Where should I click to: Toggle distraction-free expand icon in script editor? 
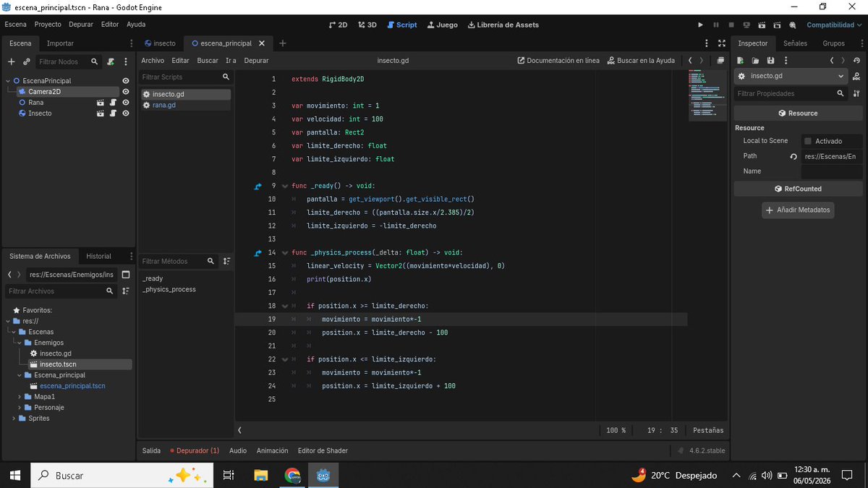pos(722,43)
